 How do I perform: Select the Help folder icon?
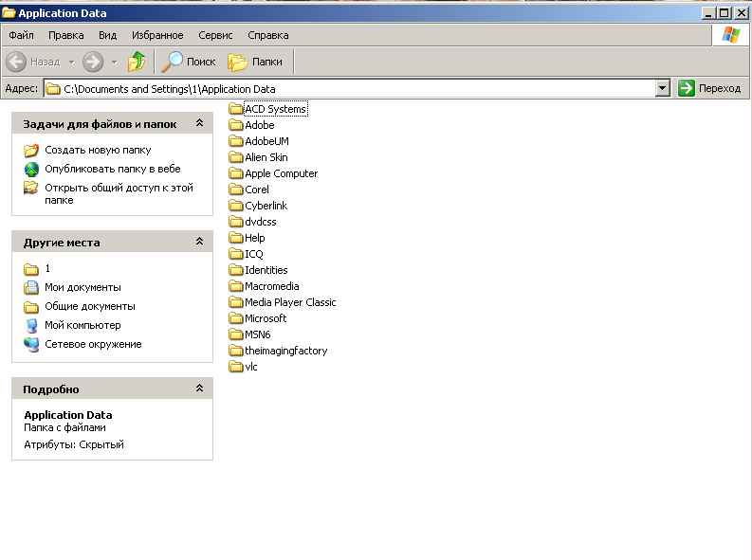coord(235,238)
